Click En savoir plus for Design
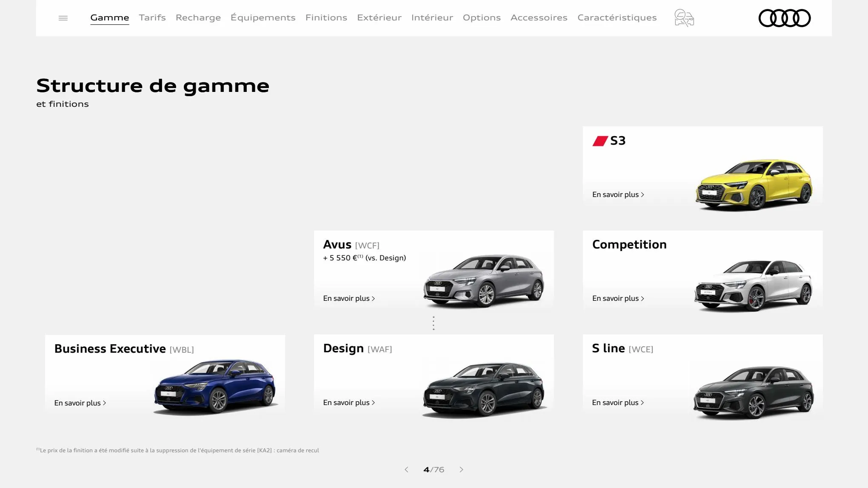This screenshot has width=868, height=488. pos(349,402)
